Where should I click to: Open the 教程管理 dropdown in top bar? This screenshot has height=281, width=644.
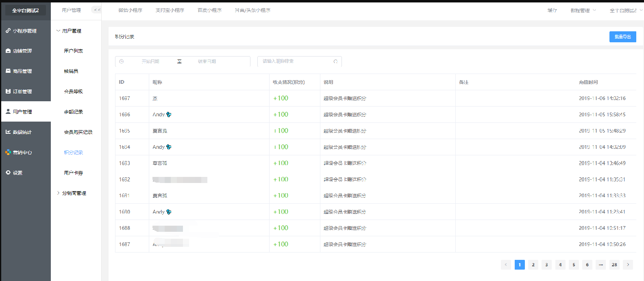583,10
